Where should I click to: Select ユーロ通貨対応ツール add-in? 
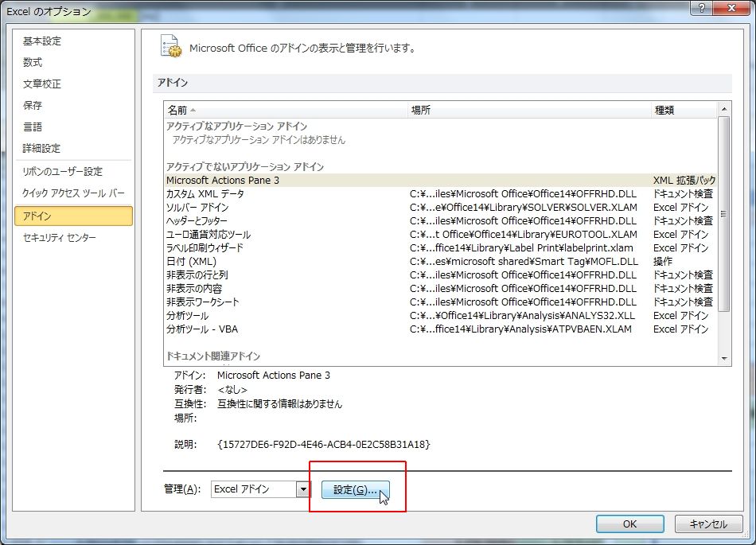pyautogui.click(x=440, y=234)
